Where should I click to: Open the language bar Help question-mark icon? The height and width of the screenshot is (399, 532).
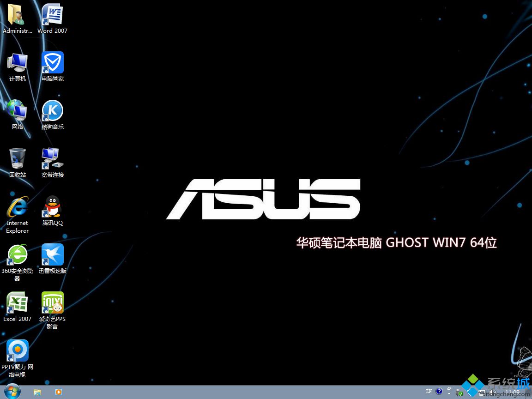[x=439, y=392]
